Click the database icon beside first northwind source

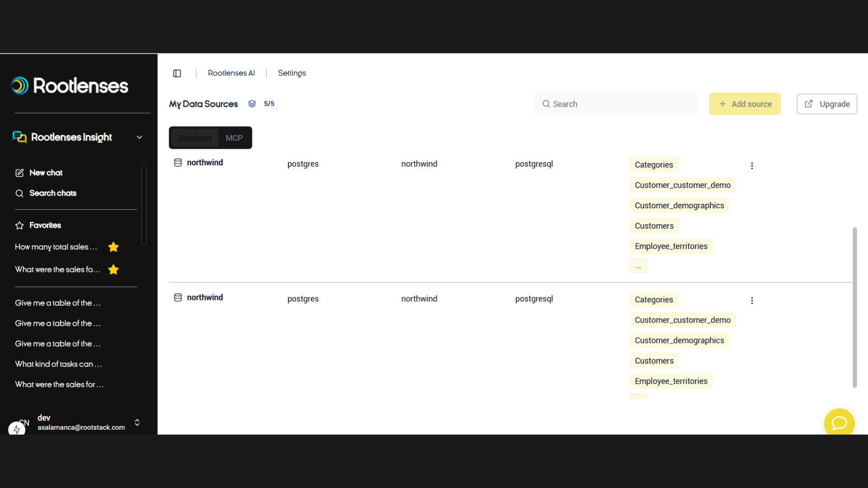pyautogui.click(x=178, y=163)
